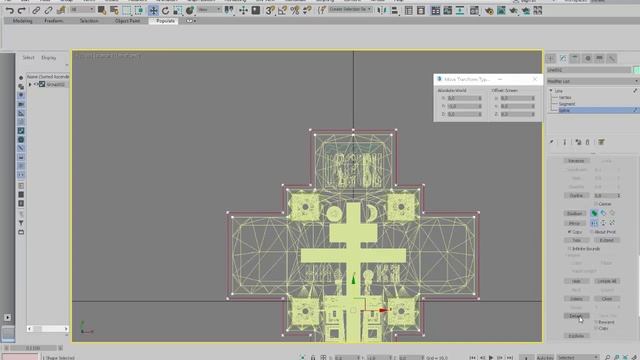Open the Display menu in Scene Explorer

click(49, 58)
